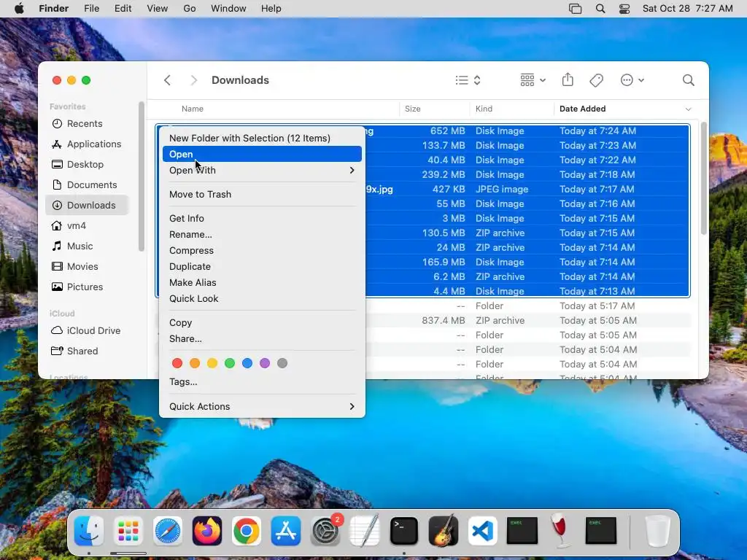Click Spotlight search in menu bar

tap(600, 9)
